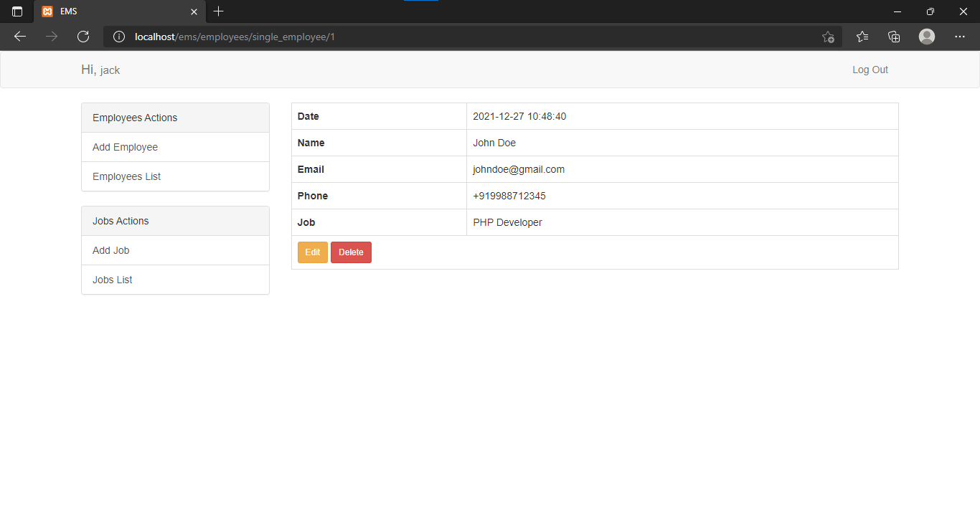The width and height of the screenshot is (980, 527).
Task: Open Edge settings via the ellipsis icon
Action: 960,37
